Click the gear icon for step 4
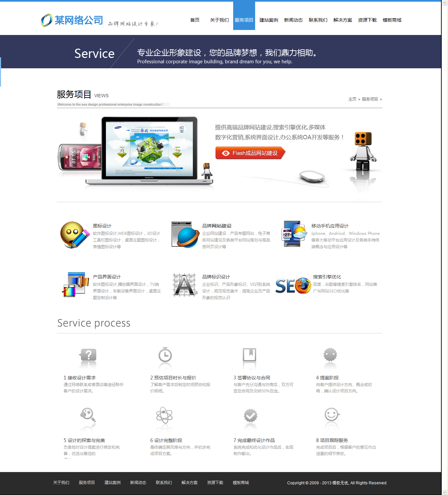Image resolution: width=448 pixels, height=495 pixels. click(330, 355)
